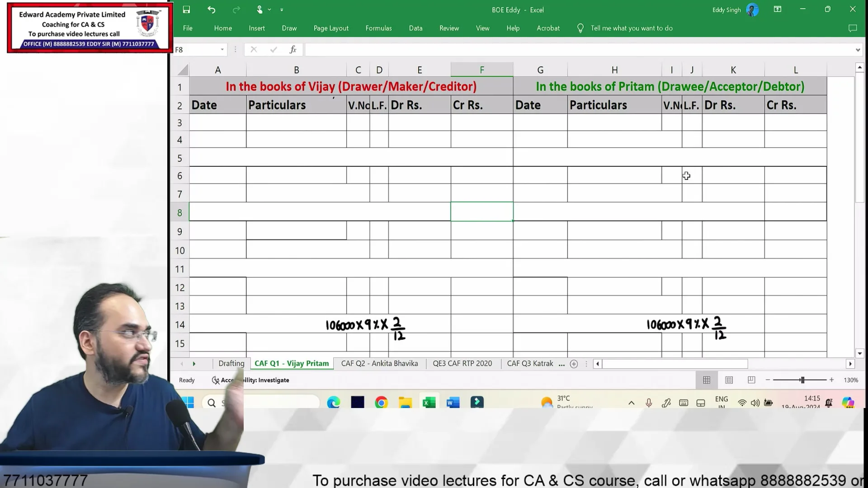Open the Formulas ribbon tab
868x488 pixels.
(378, 28)
